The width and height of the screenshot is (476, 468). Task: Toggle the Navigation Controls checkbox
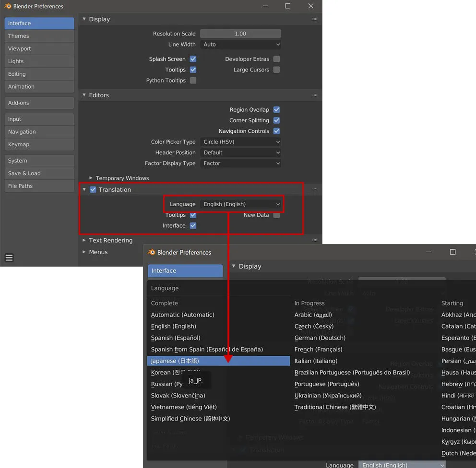pos(276,131)
